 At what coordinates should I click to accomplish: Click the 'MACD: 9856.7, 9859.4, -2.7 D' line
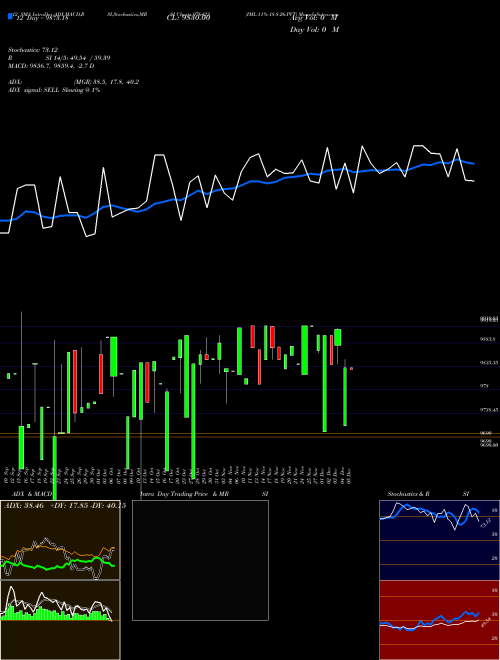click(x=51, y=66)
